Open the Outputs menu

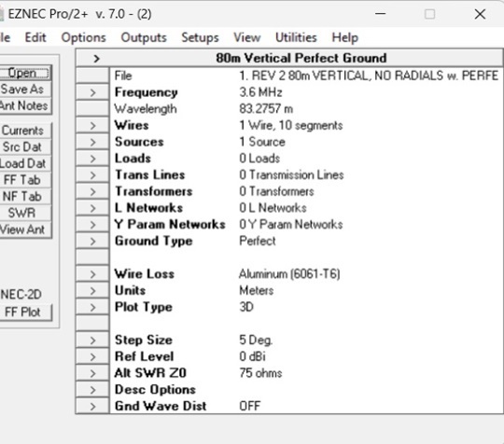144,37
